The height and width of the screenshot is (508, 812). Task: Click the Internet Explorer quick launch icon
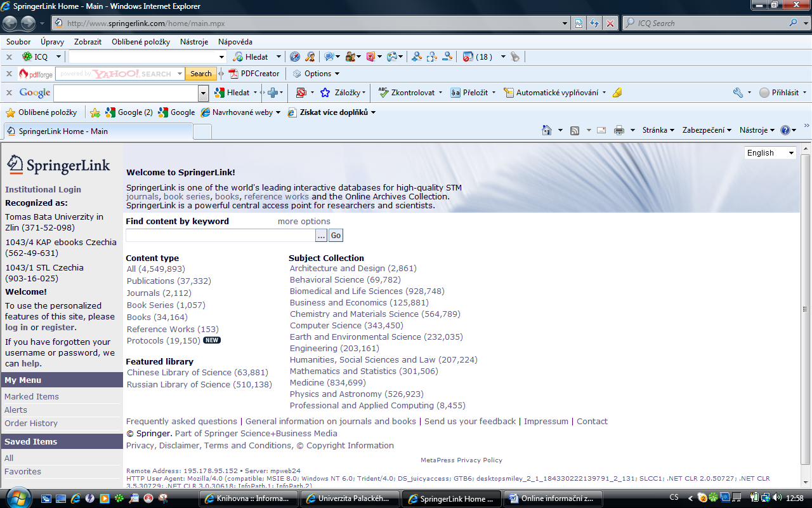point(75,498)
